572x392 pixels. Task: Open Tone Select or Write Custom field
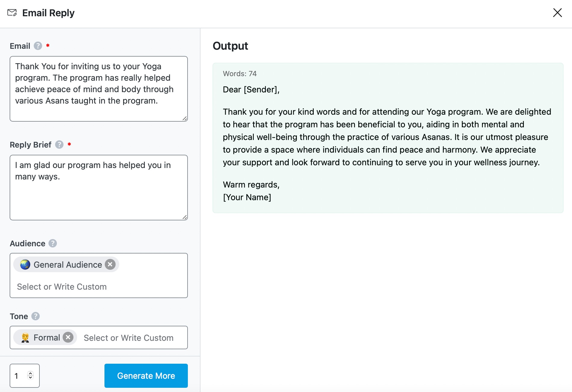click(x=129, y=338)
